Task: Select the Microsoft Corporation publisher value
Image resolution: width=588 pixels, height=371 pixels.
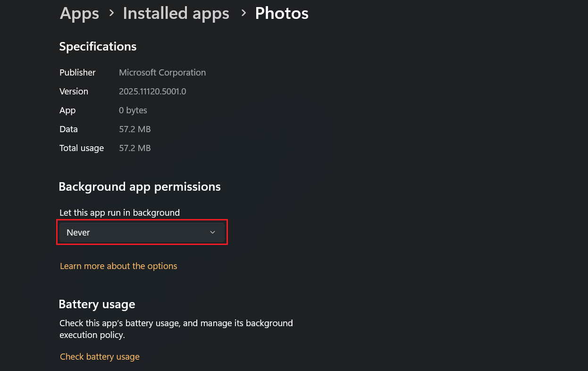Action: (162, 73)
